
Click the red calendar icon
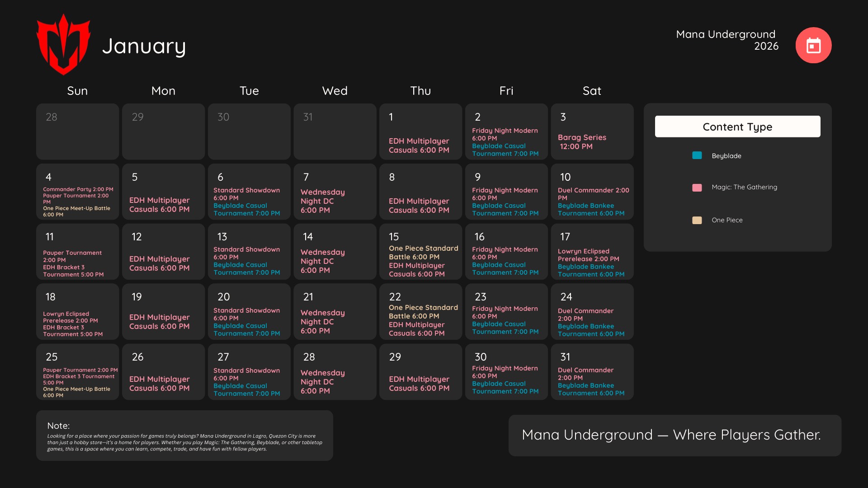point(813,45)
